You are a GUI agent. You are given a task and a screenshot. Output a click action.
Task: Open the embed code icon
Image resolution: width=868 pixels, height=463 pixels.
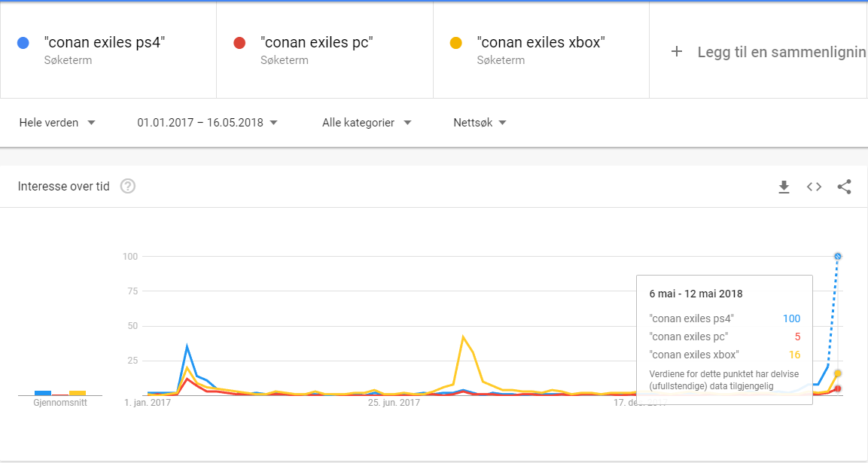(x=814, y=187)
